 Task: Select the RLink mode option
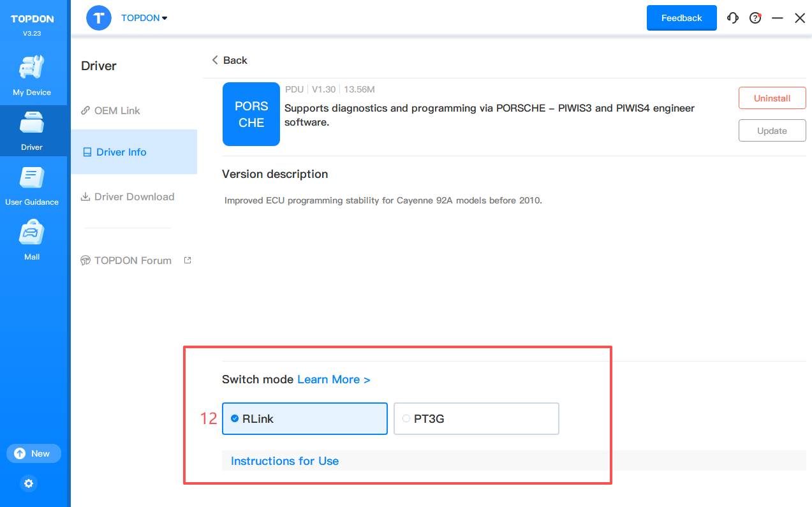(x=304, y=418)
